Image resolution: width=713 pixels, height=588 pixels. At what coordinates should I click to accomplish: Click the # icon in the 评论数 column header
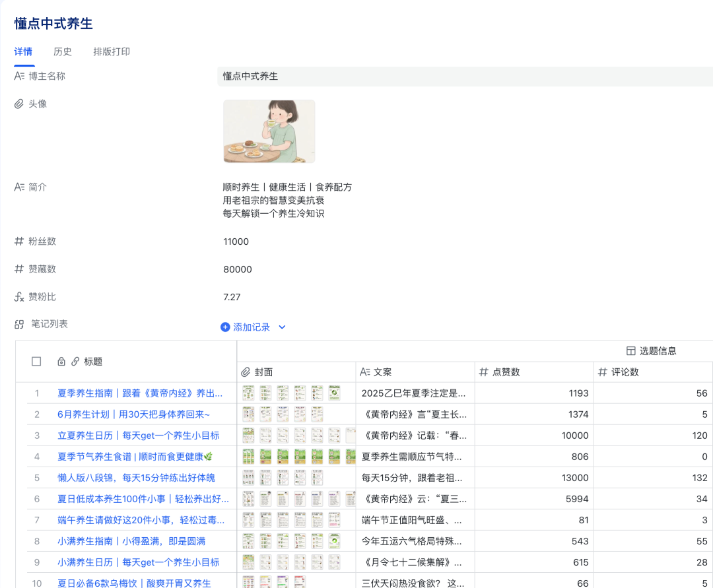pos(601,372)
